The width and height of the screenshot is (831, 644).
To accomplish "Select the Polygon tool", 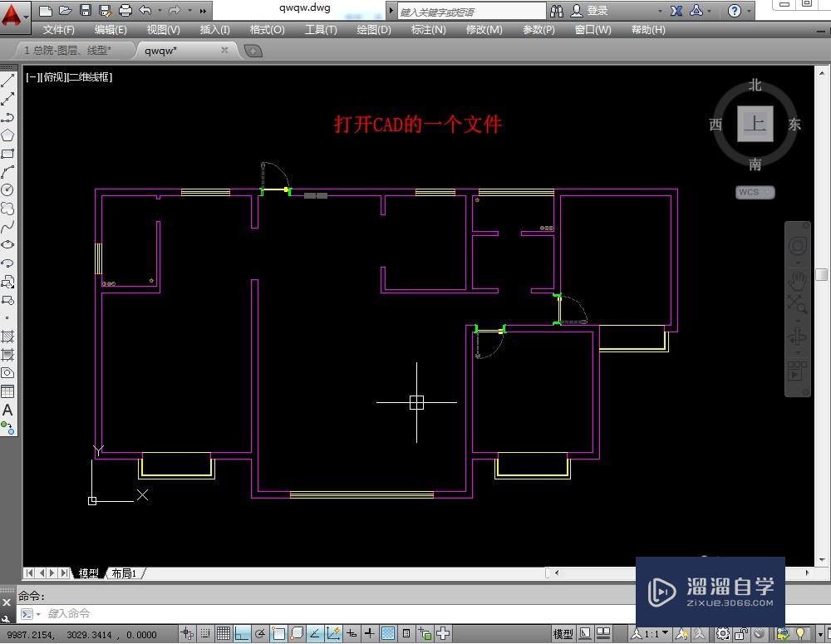I will tap(9, 135).
